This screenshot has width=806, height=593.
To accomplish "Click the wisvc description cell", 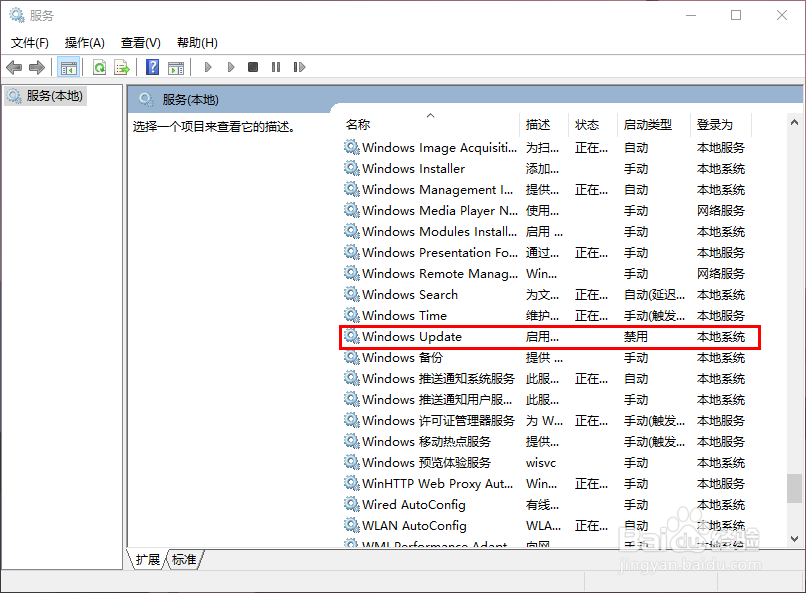I will pos(541,463).
